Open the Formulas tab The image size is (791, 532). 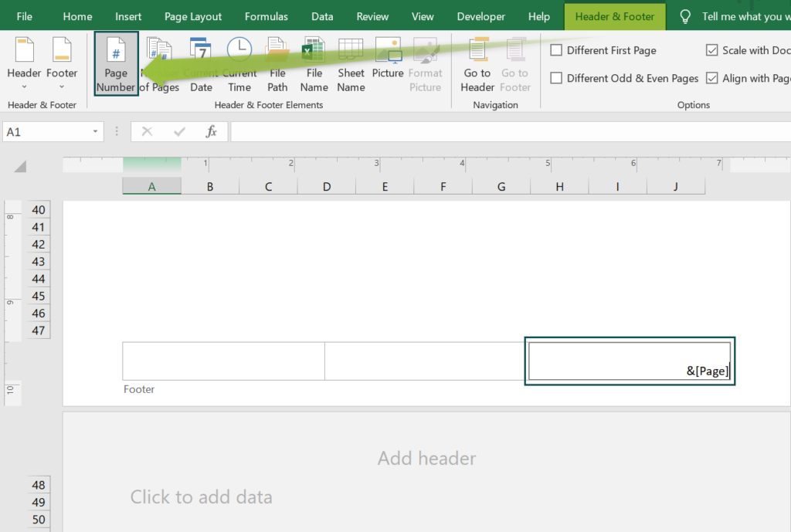coord(266,16)
